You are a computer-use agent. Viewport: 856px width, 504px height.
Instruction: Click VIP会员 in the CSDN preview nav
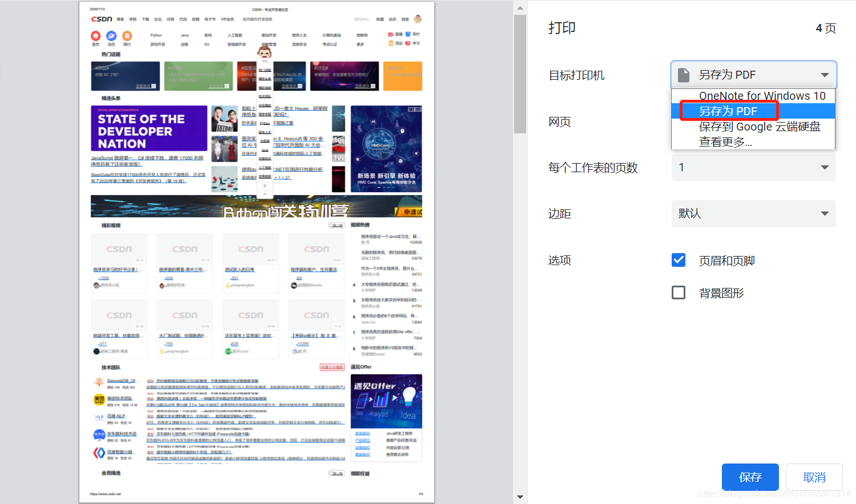click(227, 19)
